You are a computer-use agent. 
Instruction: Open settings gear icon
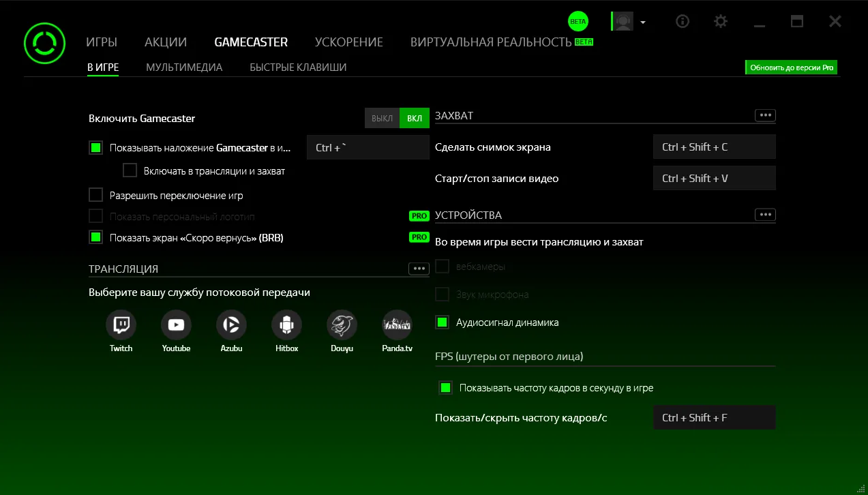pyautogui.click(x=721, y=21)
